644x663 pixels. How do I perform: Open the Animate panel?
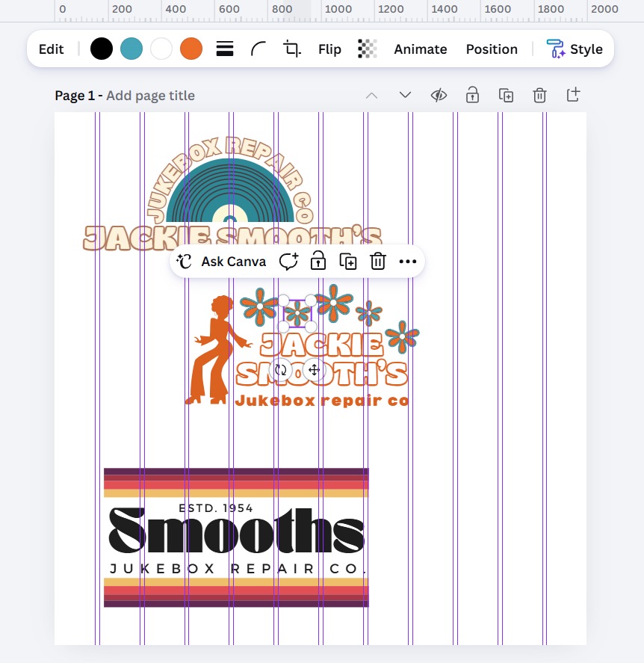point(421,49)
